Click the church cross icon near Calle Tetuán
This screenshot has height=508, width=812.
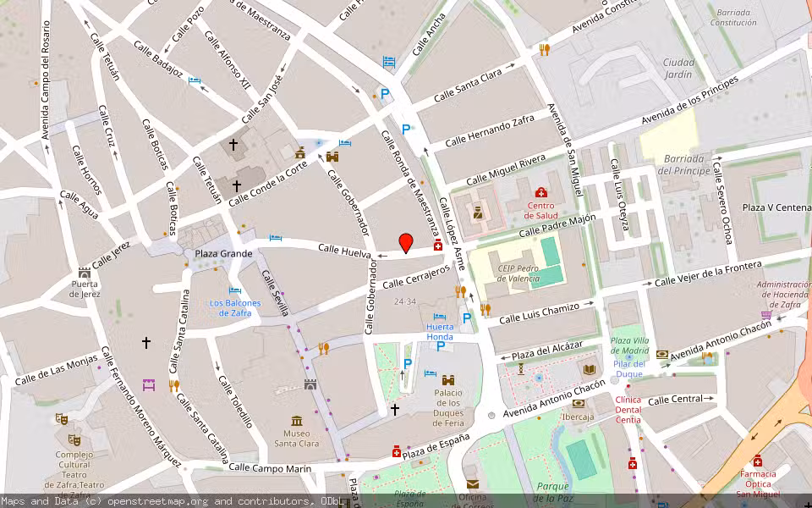point(233,144)
